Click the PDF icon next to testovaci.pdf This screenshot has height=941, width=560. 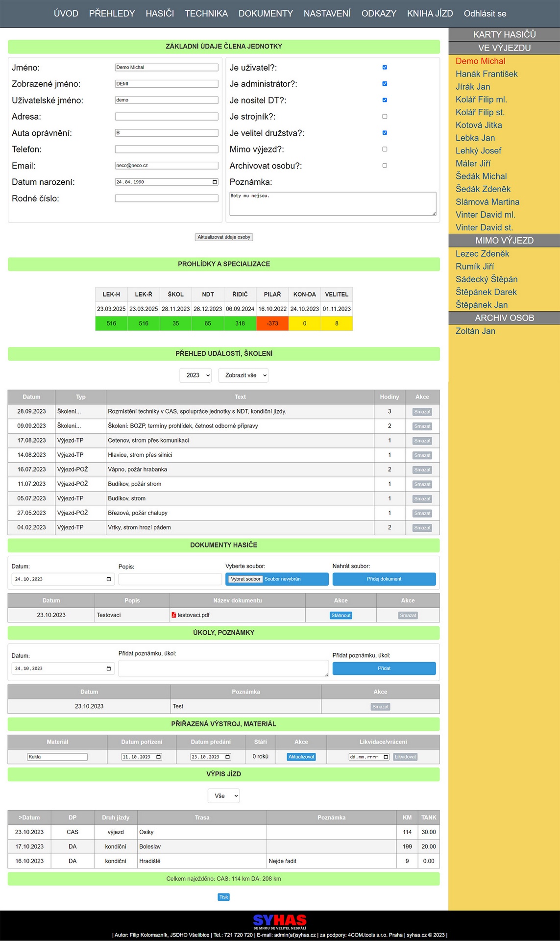(174, 615)
